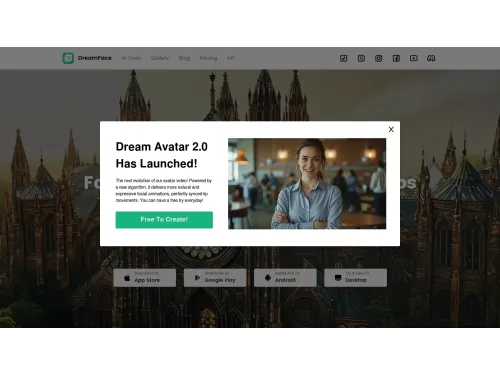500x375 pixels.
Task: Click the DreamFace brand name text
Action: point(95,58)
